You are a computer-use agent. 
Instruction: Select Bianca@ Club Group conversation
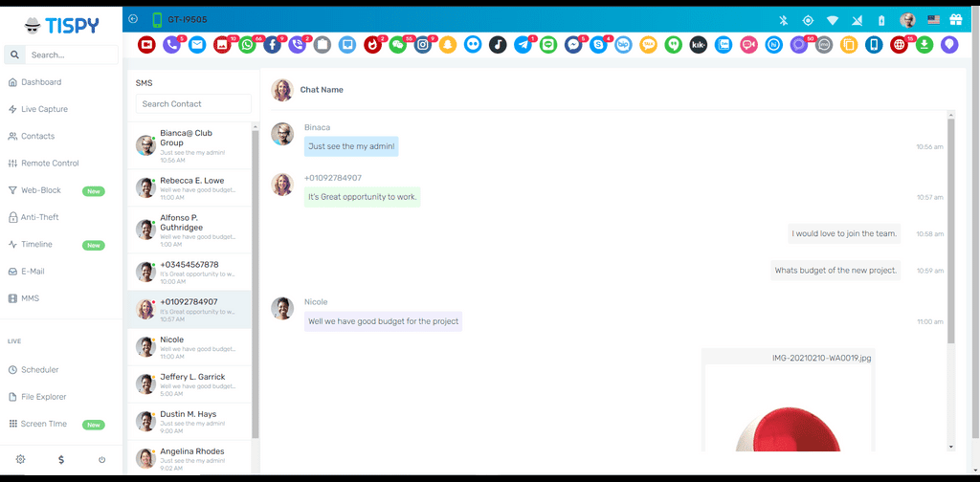189,144
